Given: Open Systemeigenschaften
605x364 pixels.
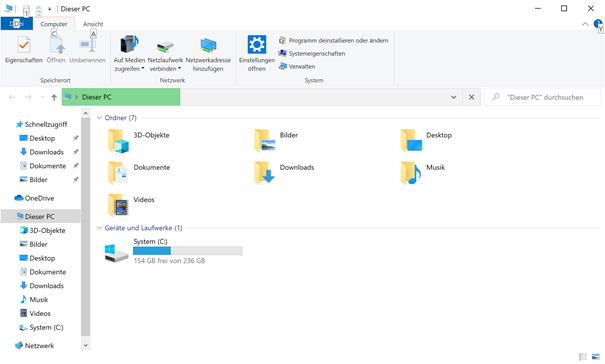Looking at the screenshot, I should 312,53.
